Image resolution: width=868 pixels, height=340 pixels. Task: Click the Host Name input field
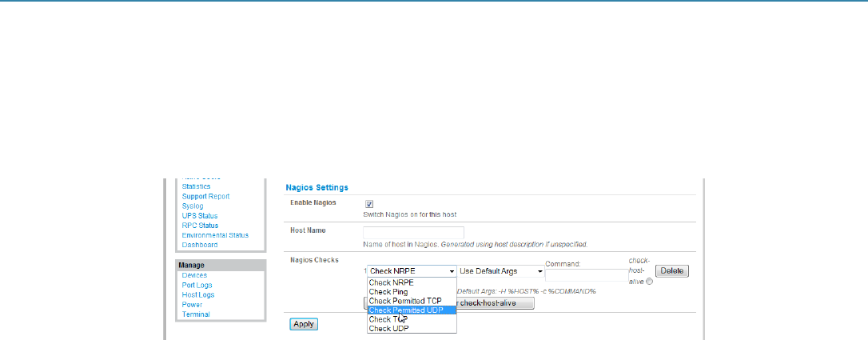(413, 233)
